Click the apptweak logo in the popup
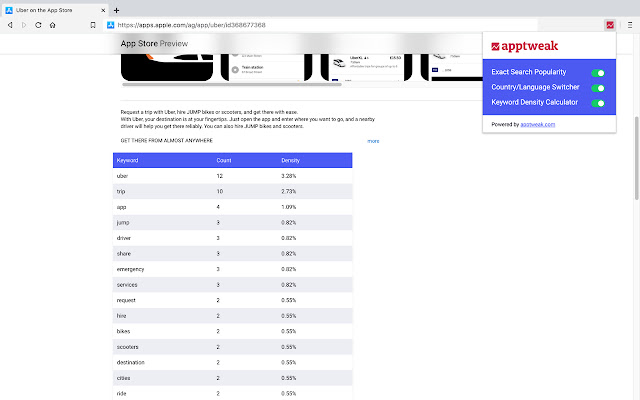Viewport: 640px width, 400px height. click(524, 46)
